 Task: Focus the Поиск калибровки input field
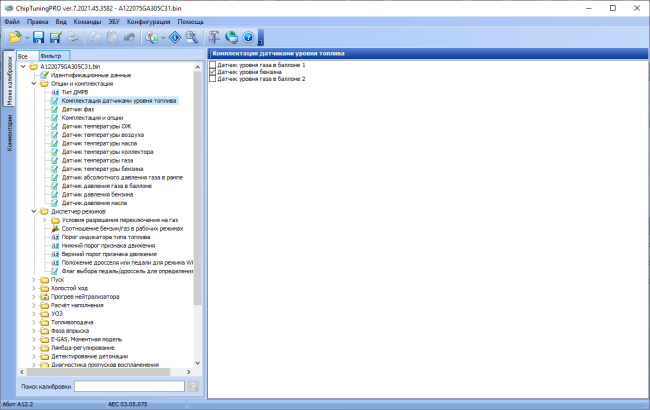[129, 386]
